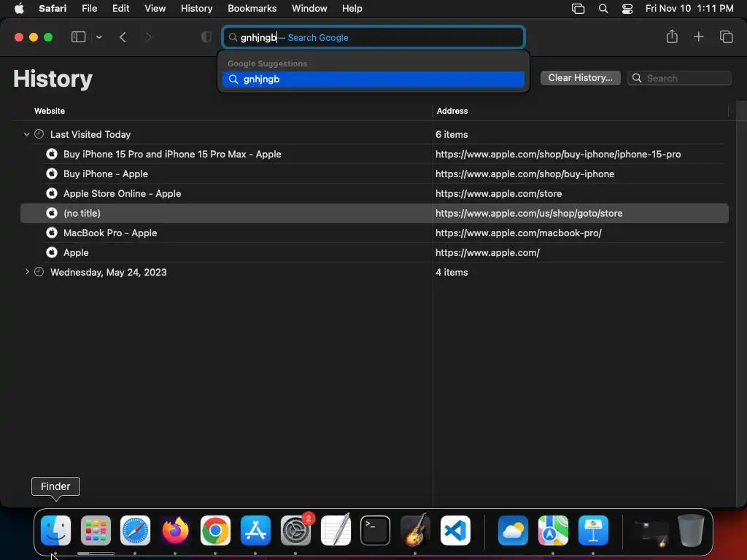Launch Firefox from the Dock
747x560 pixels.
175,530
